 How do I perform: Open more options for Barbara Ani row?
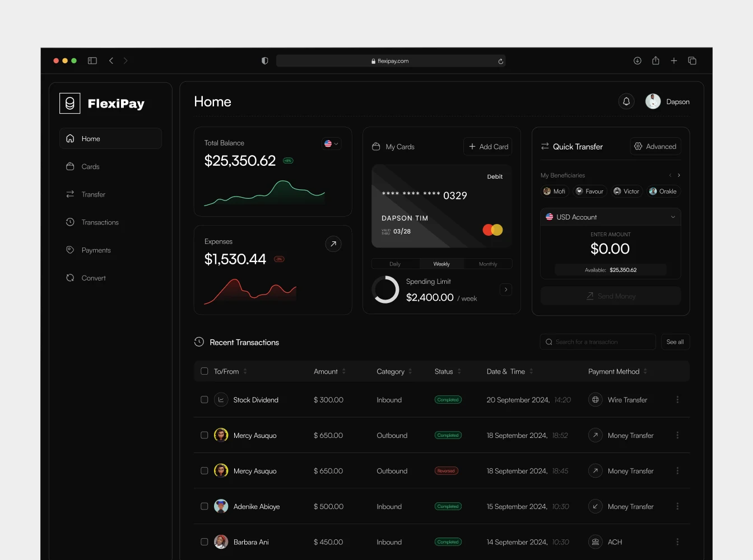[677, 542]
